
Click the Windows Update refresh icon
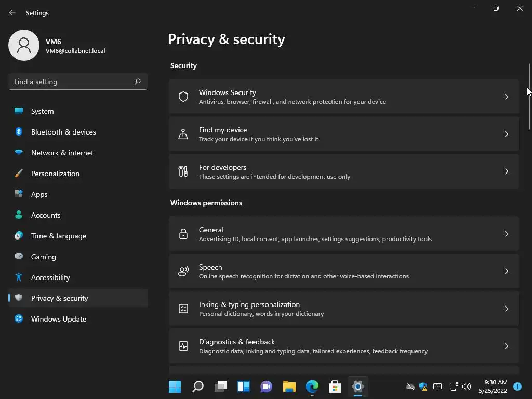(19, 318)
